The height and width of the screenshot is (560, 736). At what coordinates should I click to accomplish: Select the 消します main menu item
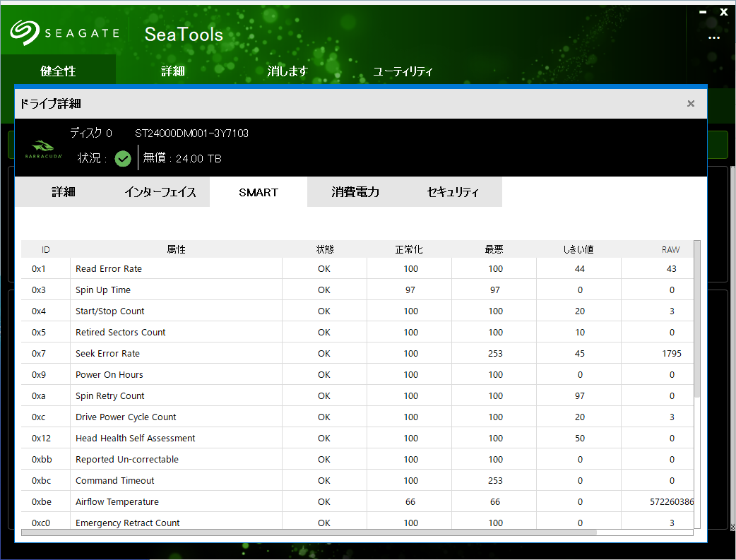pyautogui.click(x=287, y=71)
